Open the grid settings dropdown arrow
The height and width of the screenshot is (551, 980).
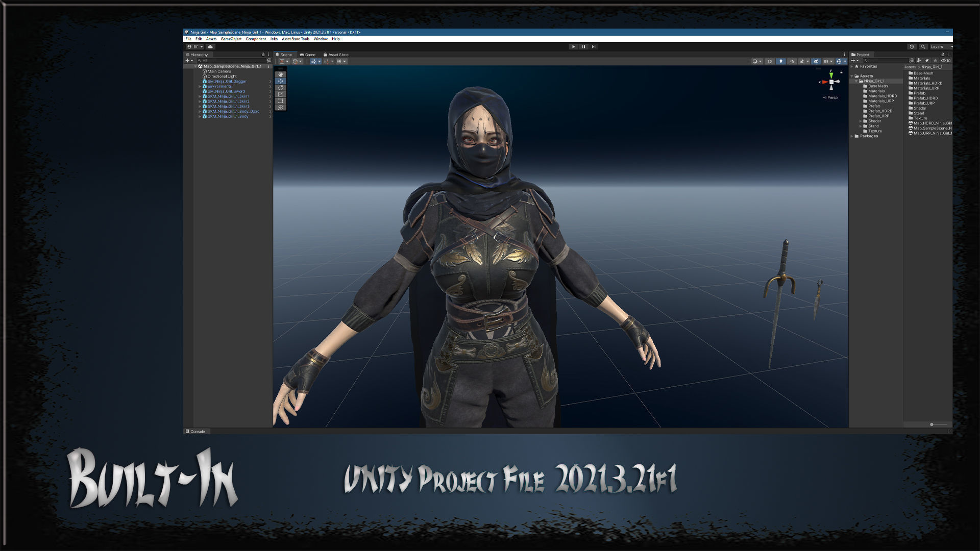[x=320, y=61]
